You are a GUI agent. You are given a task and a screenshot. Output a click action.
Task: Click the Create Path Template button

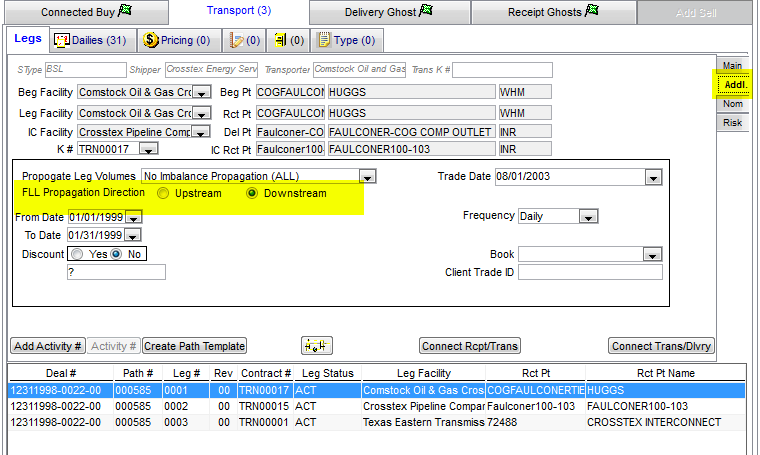[194, 346]
